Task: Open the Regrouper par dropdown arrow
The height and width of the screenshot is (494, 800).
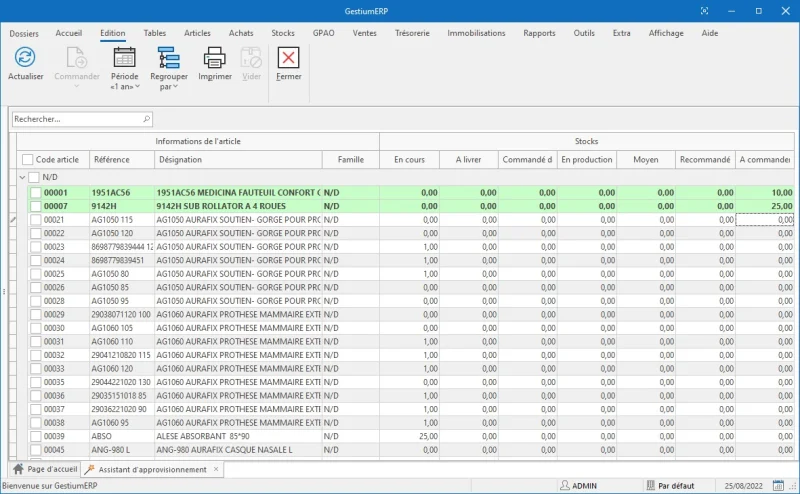Action: click(175, 86)
